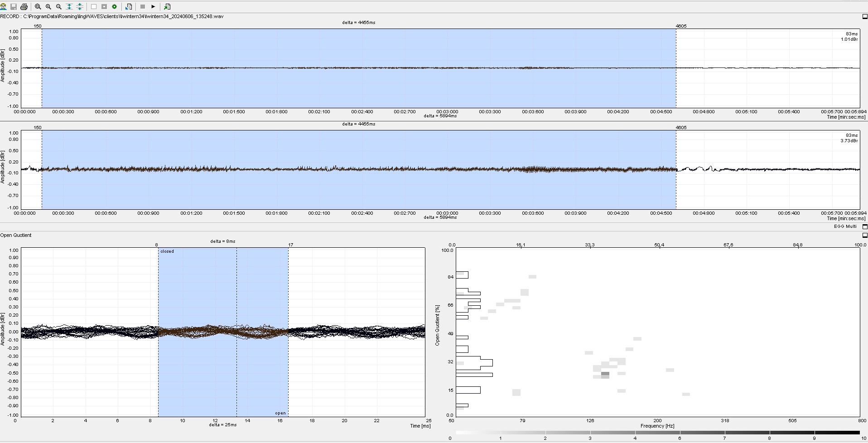Select the zoom-to-fit magnifier
This screenshot has width=868, height=443.
pyautogui.click(x=38, y=7)
